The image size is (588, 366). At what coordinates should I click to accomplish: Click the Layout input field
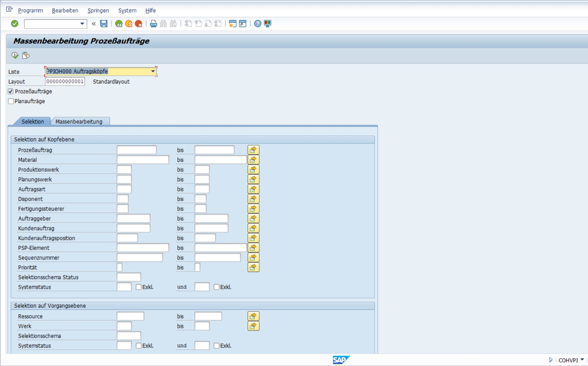[x=65, y=81]
